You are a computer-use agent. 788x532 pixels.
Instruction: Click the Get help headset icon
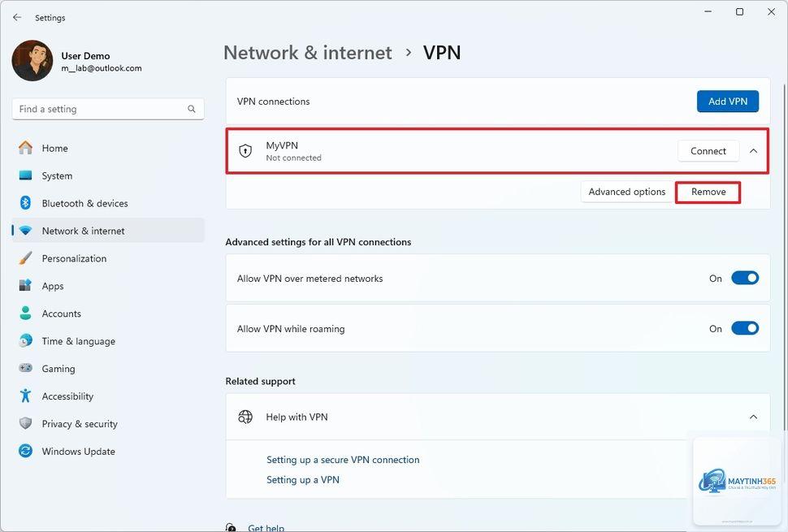[232, 527]
